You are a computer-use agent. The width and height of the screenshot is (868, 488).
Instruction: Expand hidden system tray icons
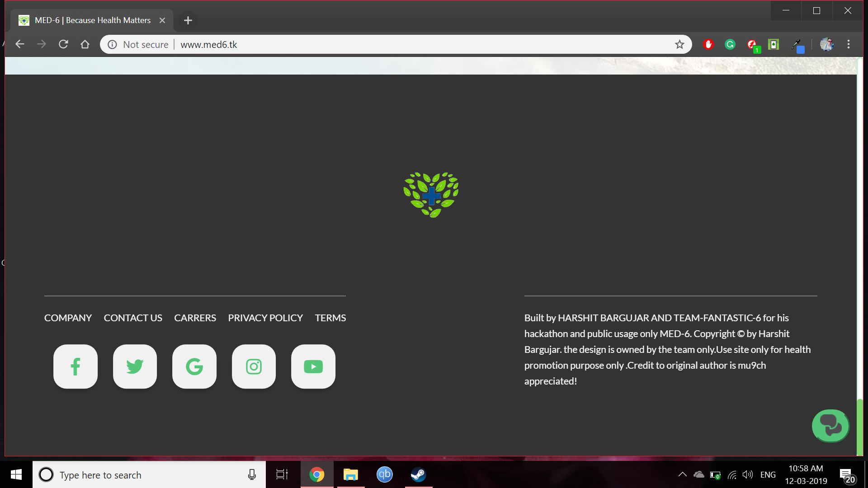(683, 474)
